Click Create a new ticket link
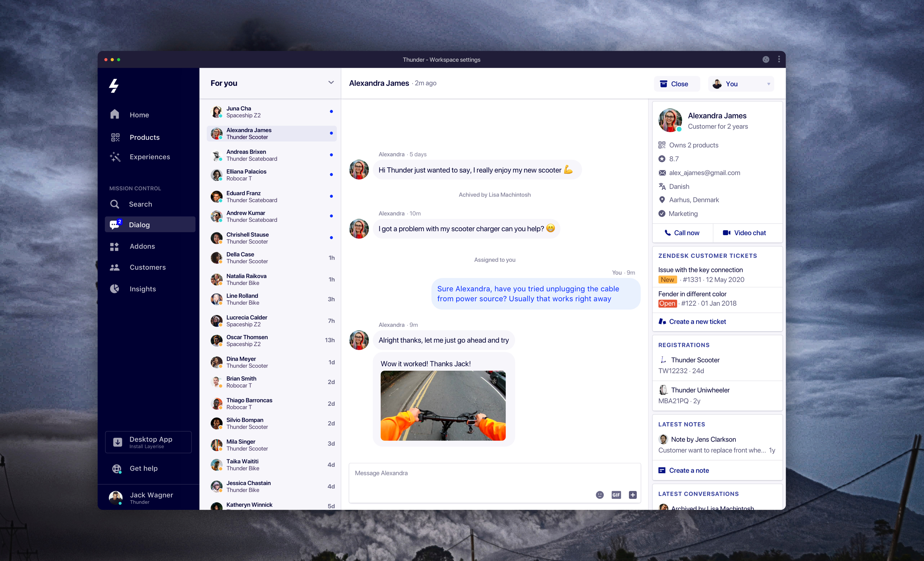 point(697,321)
